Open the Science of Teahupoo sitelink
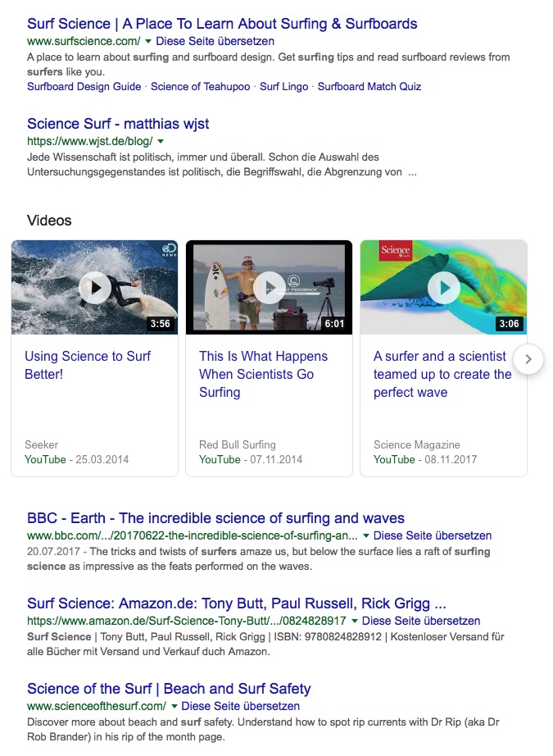This screenshot has width=553, height=756. pyautogui.click(x=201, y=87)
